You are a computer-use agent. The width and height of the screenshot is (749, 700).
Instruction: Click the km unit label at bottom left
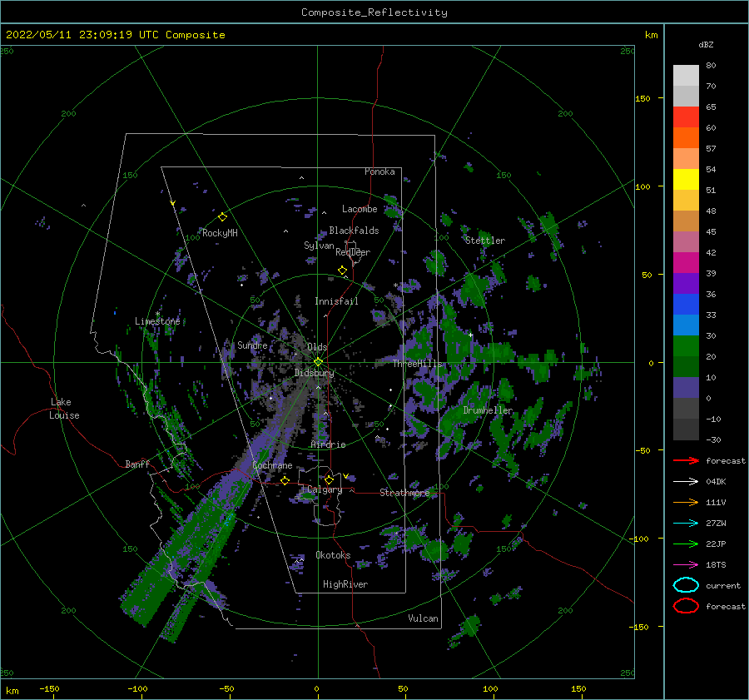pos(12,691)
